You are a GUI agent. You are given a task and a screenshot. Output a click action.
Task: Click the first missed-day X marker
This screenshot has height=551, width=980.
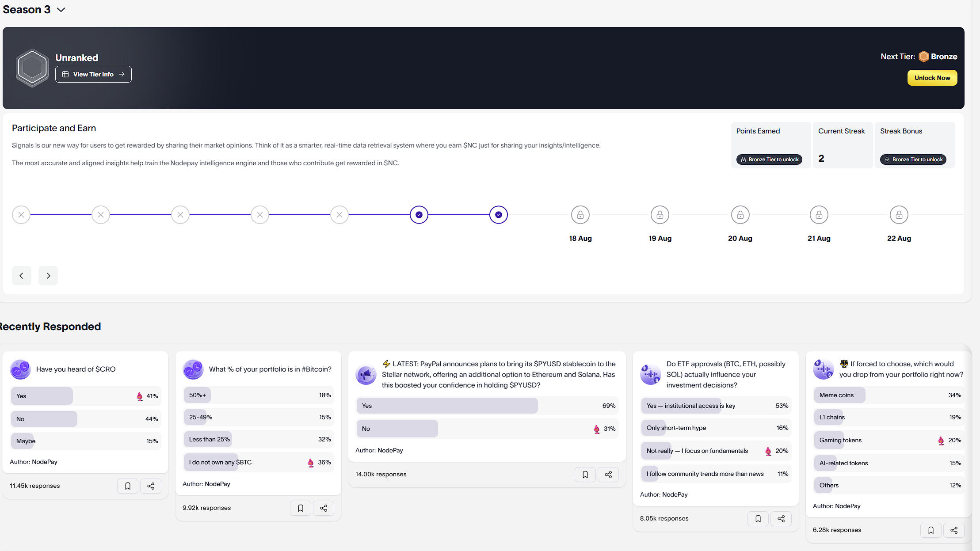[x=21, y=215]
